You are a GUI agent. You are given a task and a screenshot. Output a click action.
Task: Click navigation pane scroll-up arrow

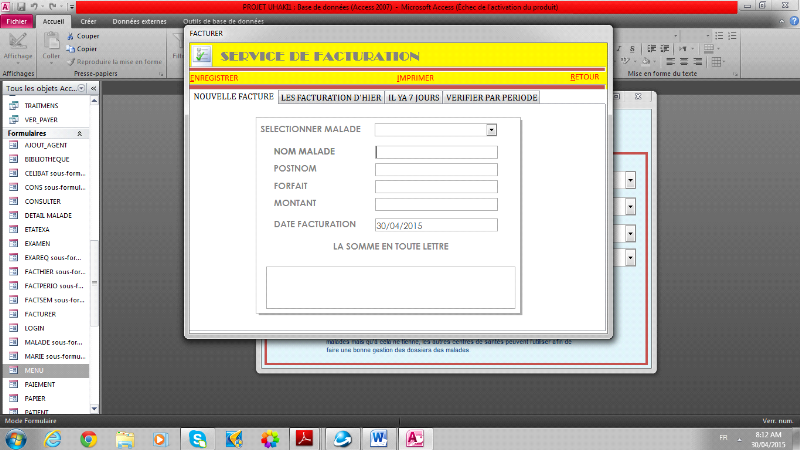tap(94, 101)
